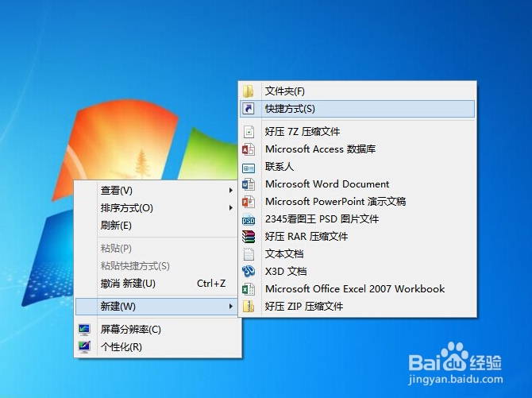The image size is (532, 398).
Task: Click the RAR stacked books icon
Action: pos(249,237)
